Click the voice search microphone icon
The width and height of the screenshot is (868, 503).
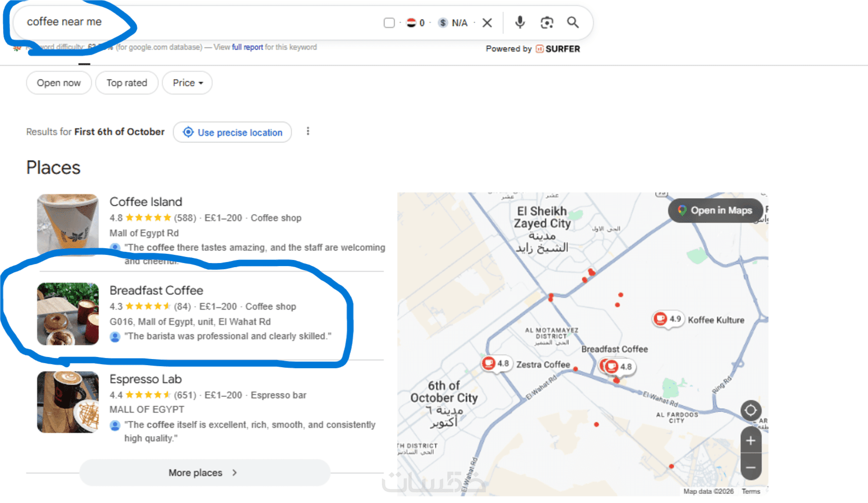(x=520, y=22)
